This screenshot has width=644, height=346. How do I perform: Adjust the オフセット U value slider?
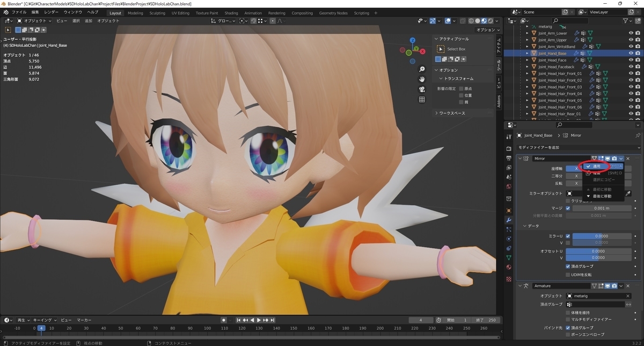599,251
